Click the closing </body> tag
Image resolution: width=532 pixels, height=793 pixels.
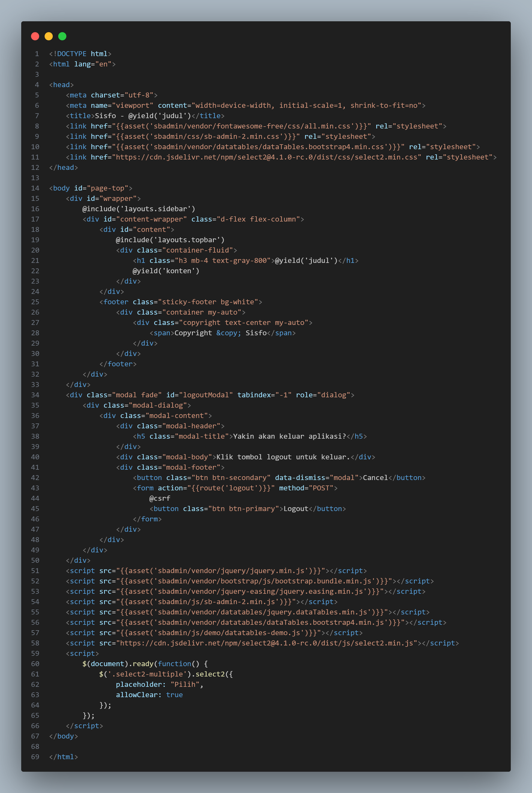click(64, 737)
